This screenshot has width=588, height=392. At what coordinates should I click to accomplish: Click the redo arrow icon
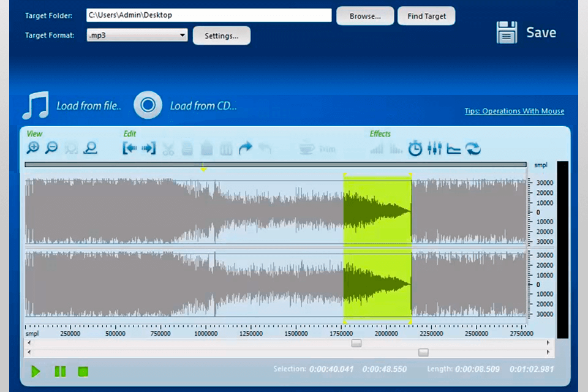(x=245, y=148)
